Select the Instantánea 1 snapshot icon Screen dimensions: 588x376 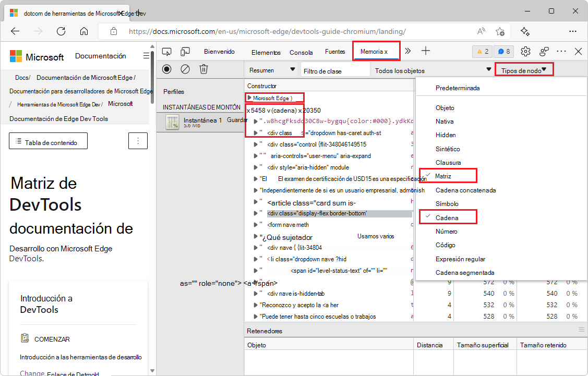(x=173, y=122)
